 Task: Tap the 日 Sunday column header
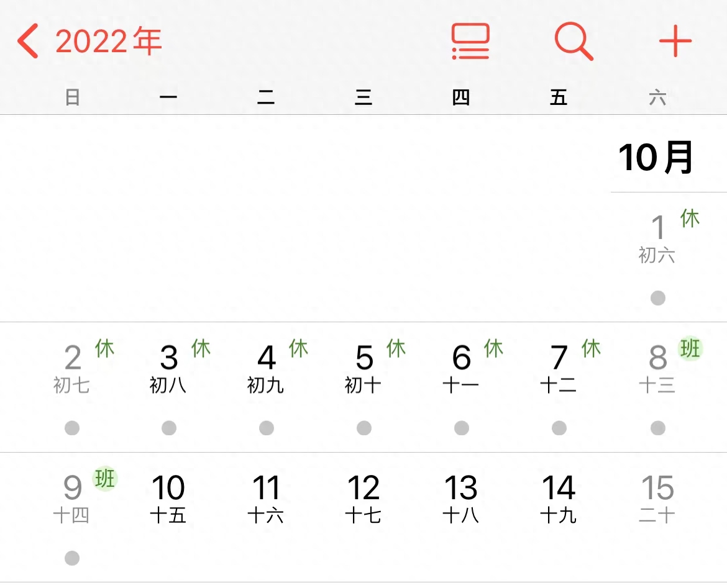coord(72,97)
